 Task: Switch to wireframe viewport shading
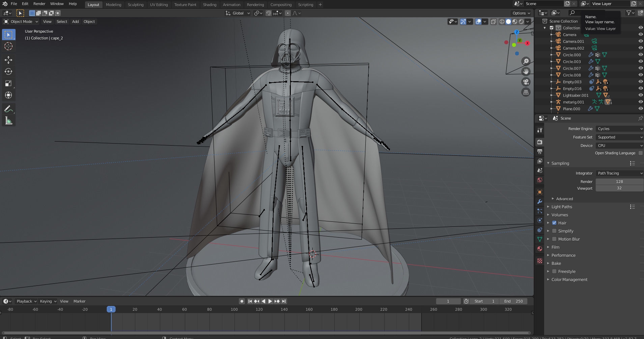502,22
